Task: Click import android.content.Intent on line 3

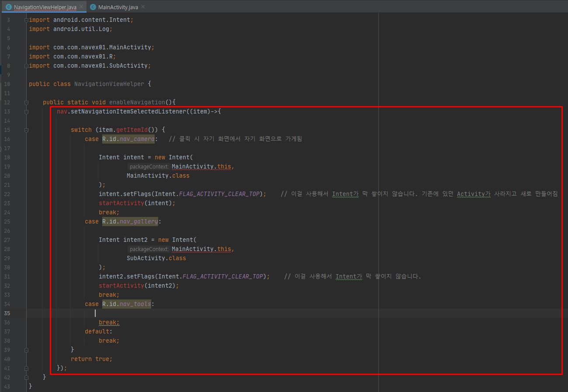Action: tap(81, 20)
